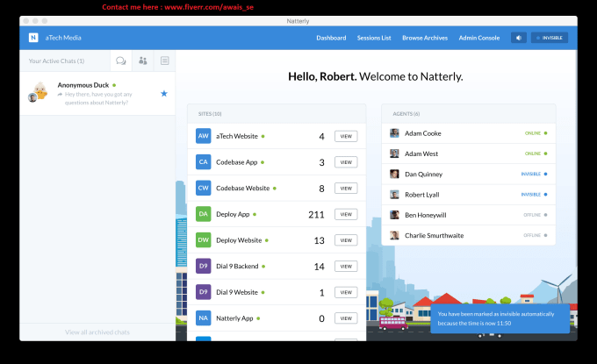Open the list view icon in sidebar
Viewport: 597px width, 364px height.
pos(165,61)
